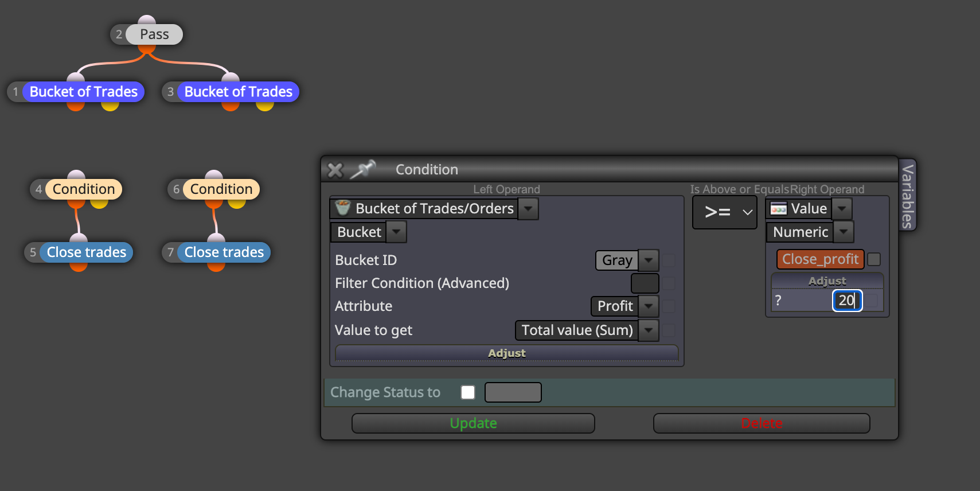
Task: Toggle checkbox next to Close_profit variable
Action: point(874,259)
